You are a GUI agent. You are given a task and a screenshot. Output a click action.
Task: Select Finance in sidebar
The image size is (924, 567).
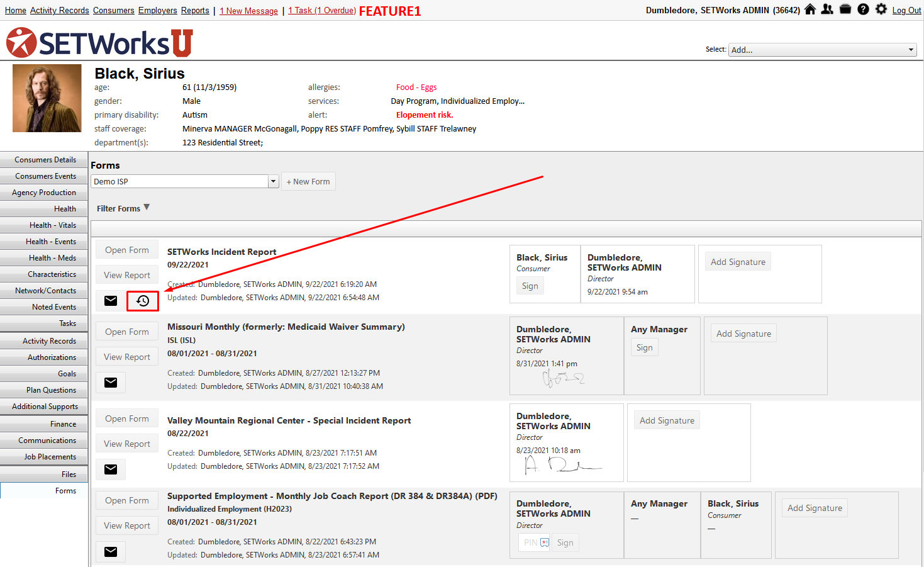coord(44,424)
